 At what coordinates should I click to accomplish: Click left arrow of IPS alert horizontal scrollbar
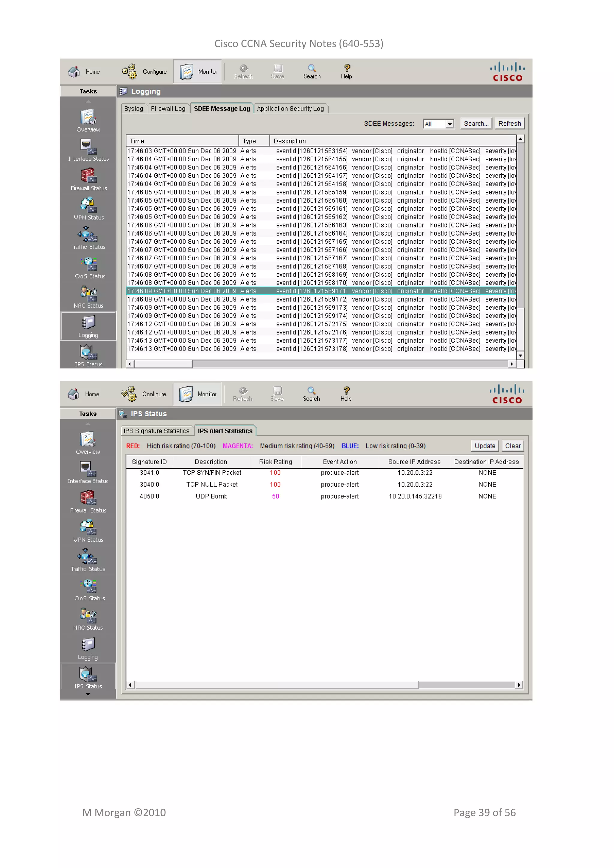(130, 685)
